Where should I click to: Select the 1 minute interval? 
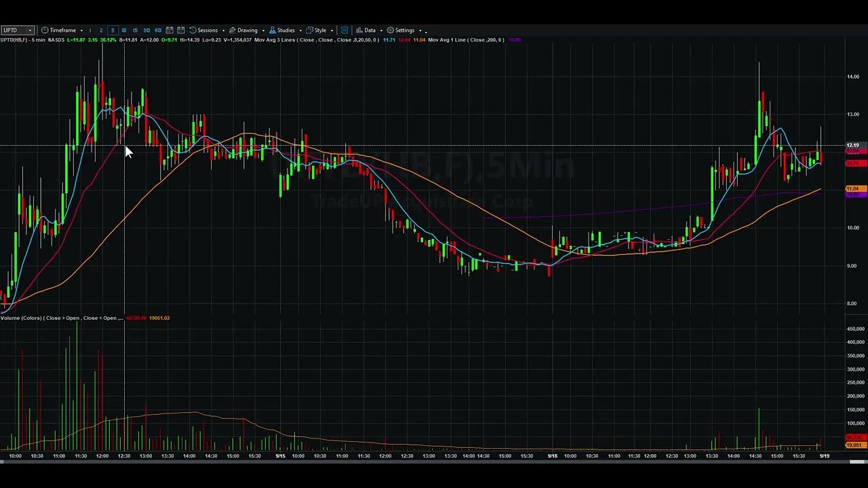[90, 30]
